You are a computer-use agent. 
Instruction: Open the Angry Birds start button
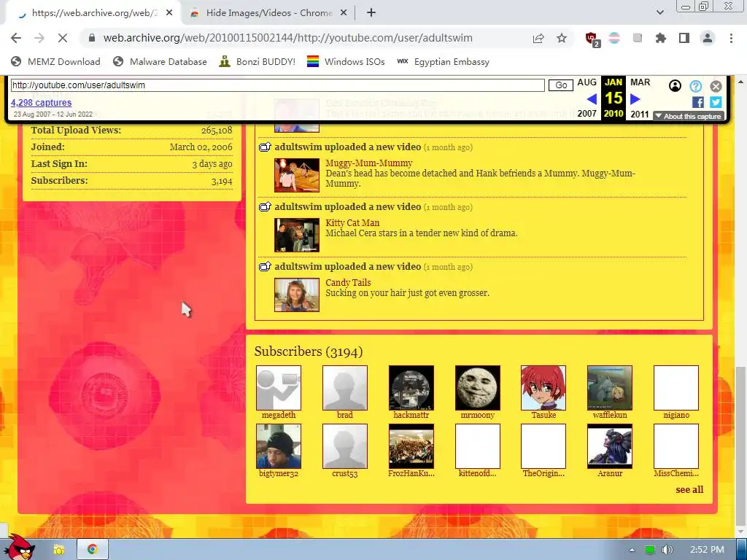point(19,548)
